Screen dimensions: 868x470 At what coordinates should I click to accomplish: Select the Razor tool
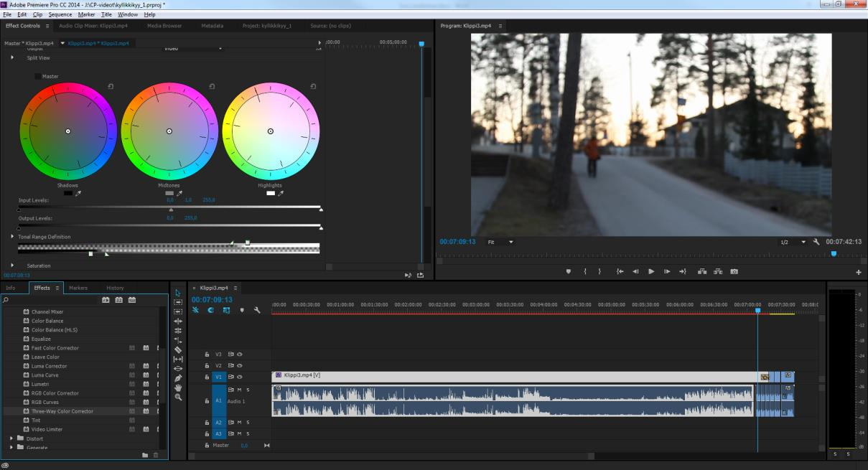click(x=179, y=349)
